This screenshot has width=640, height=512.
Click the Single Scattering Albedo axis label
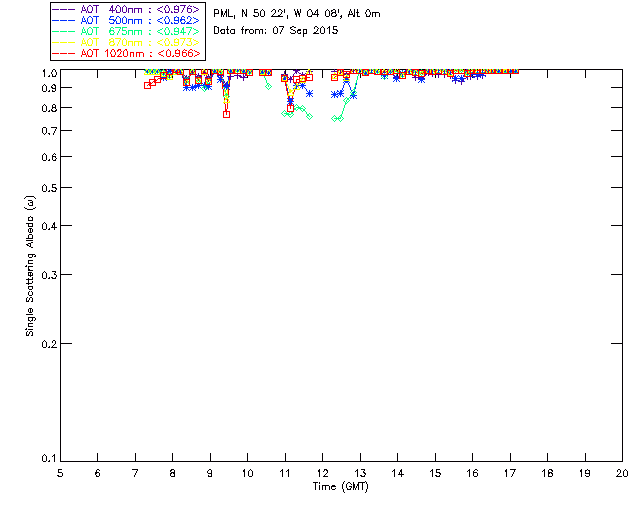30,266
